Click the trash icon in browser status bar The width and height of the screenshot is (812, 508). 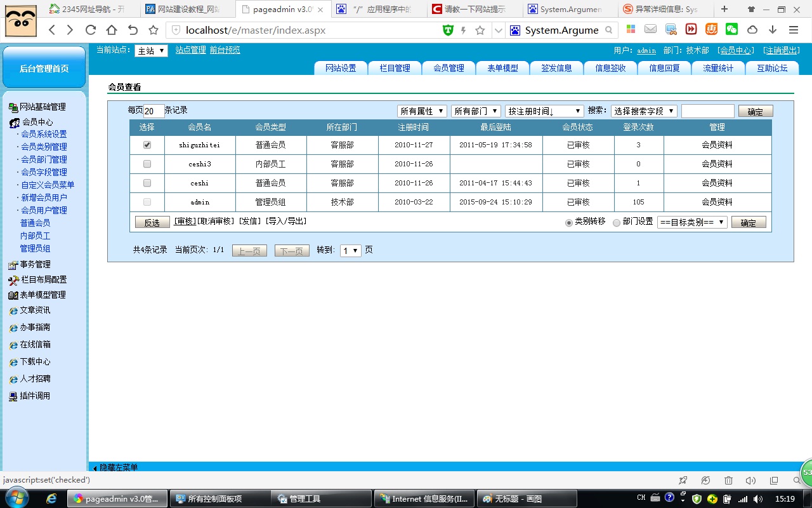(x=728, y=481)
